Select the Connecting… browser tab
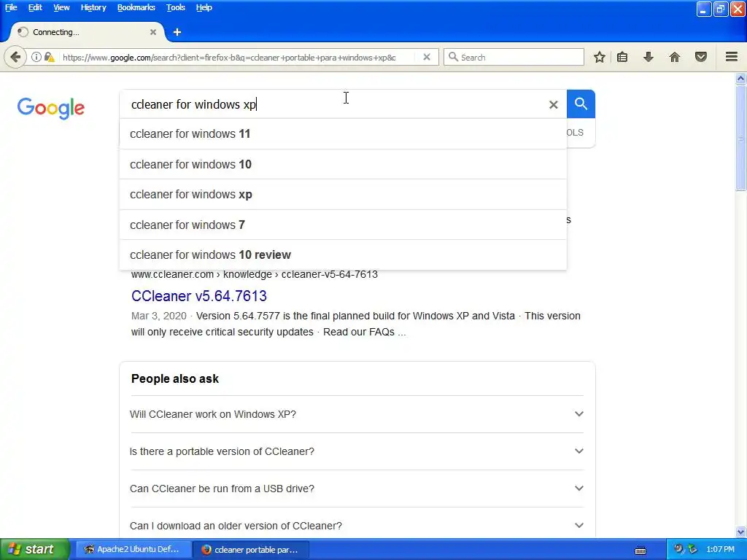747x560 pixels. click(88, 32)
